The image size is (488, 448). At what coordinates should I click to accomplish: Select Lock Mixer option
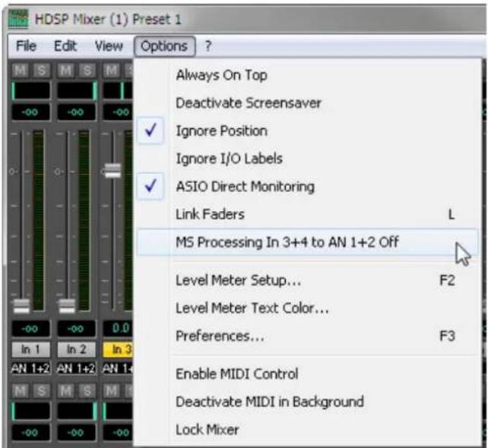click(x=306, y=430)
